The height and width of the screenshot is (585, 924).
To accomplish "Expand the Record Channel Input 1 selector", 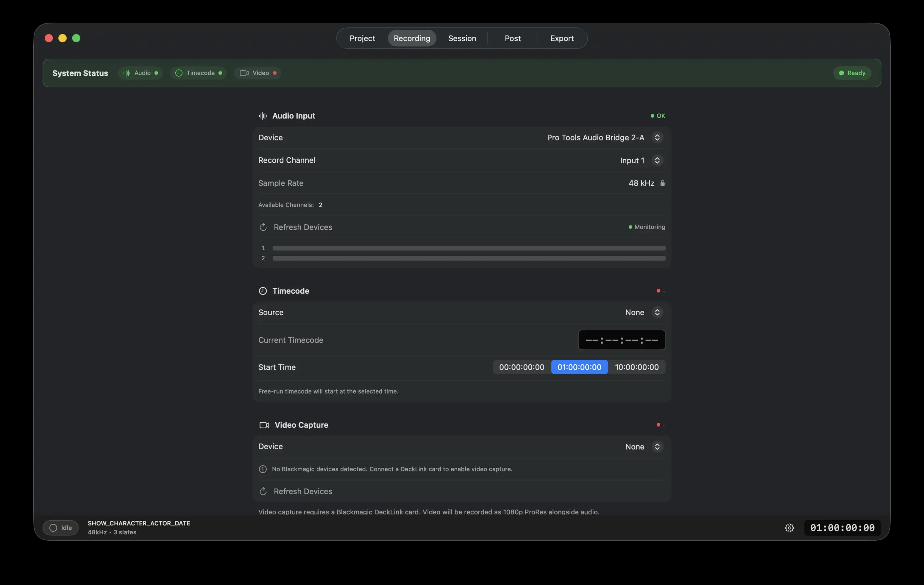I will pos(657,161).
